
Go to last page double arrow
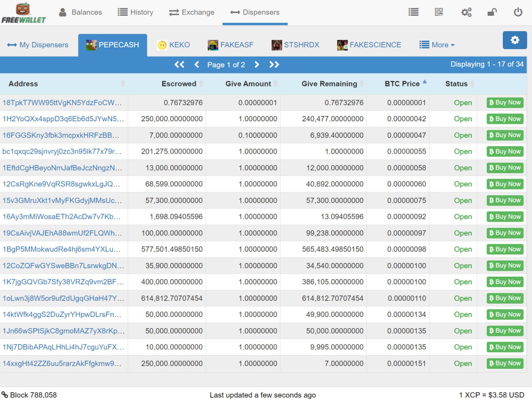click(x=274, y=64)
